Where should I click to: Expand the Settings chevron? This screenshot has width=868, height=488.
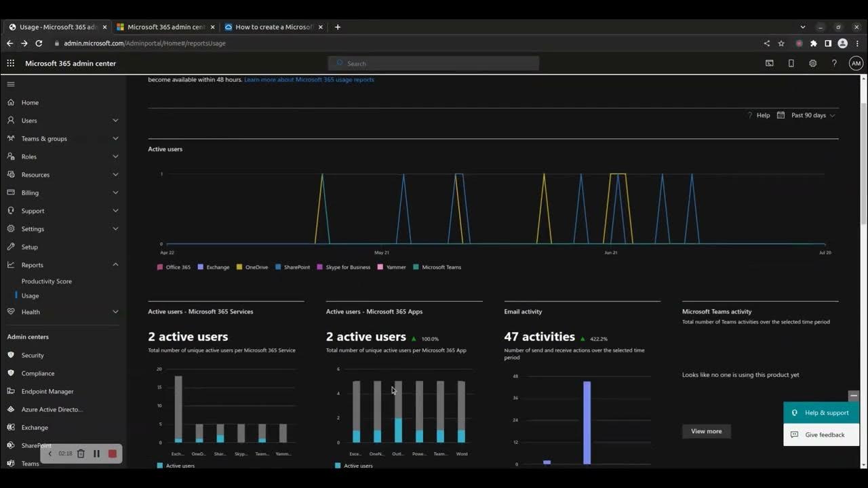[115, 228]
